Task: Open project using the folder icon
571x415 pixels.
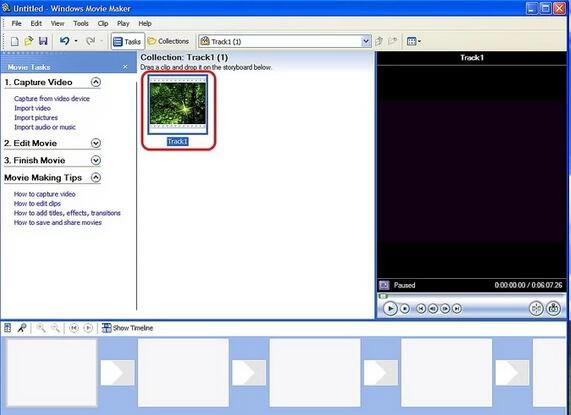Action: click(x=28, y=41)
